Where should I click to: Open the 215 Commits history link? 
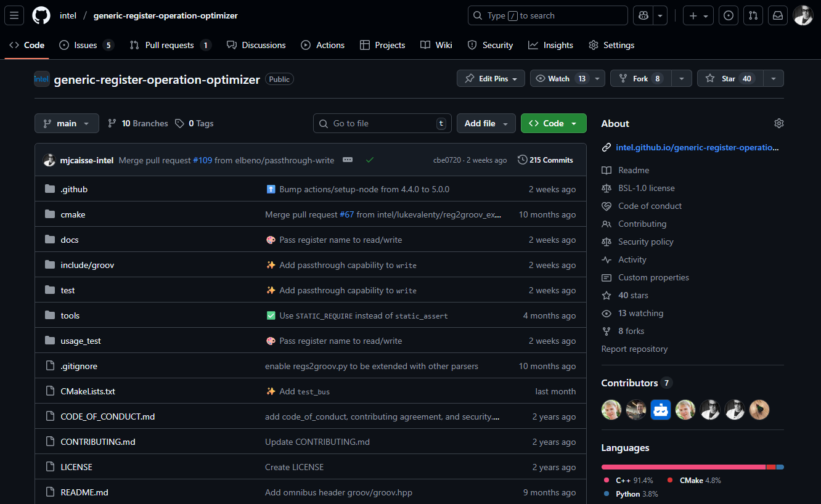545,160
